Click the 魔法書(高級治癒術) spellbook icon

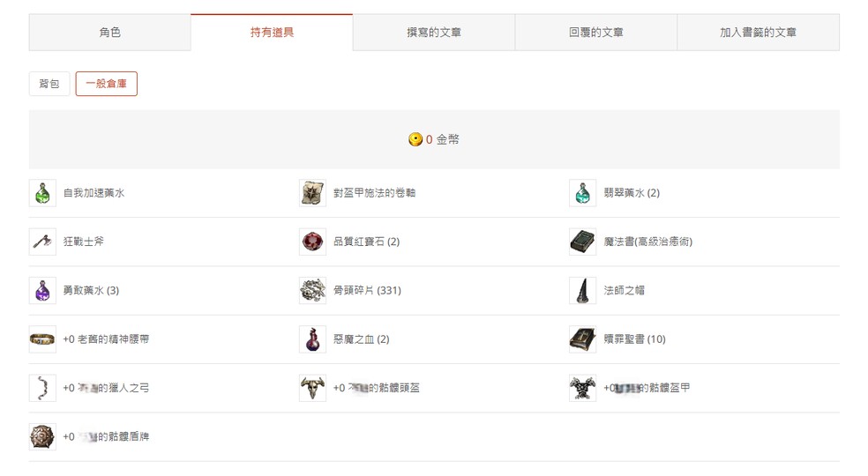click(x=582, y=242)
